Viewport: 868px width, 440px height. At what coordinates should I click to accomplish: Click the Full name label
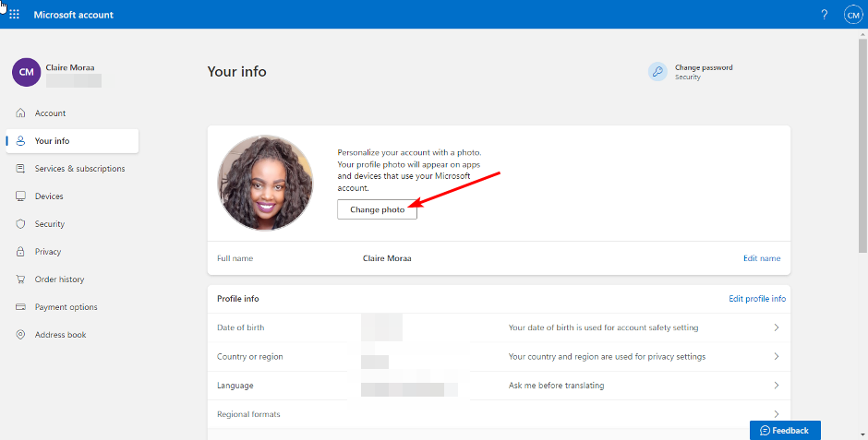point(235,258)
